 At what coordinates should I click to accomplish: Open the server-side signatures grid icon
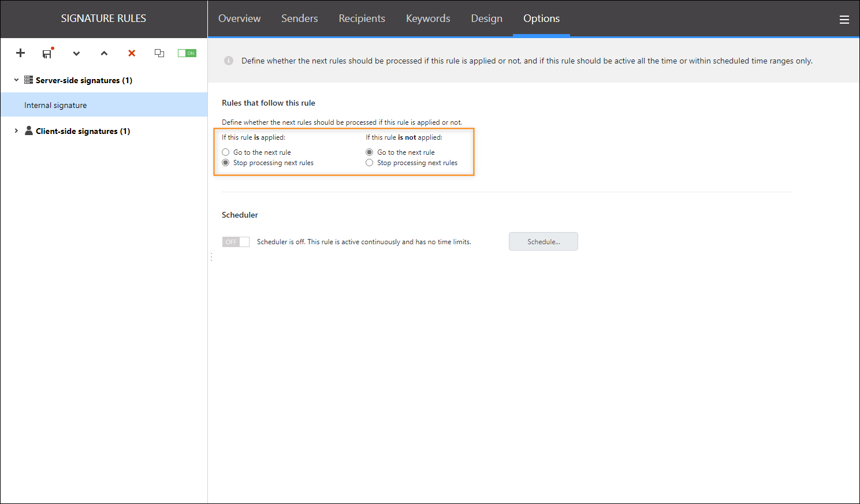pos(28,80)
